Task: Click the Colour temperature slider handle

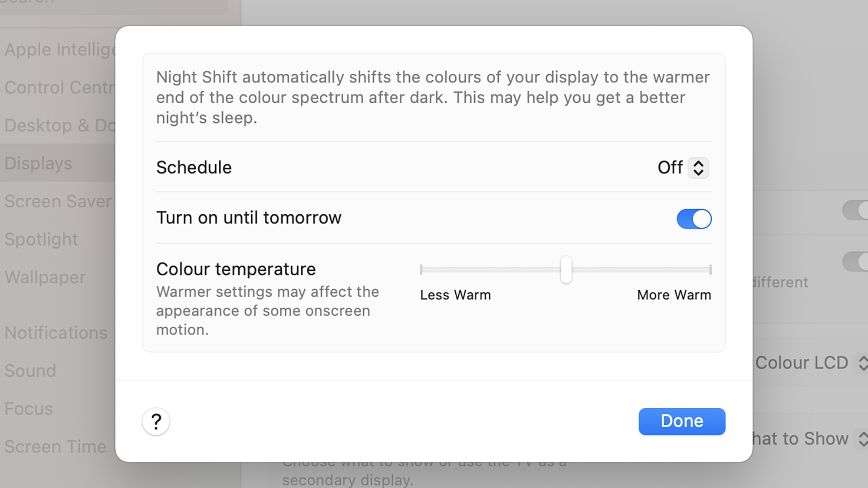Action: pos(566,270)
